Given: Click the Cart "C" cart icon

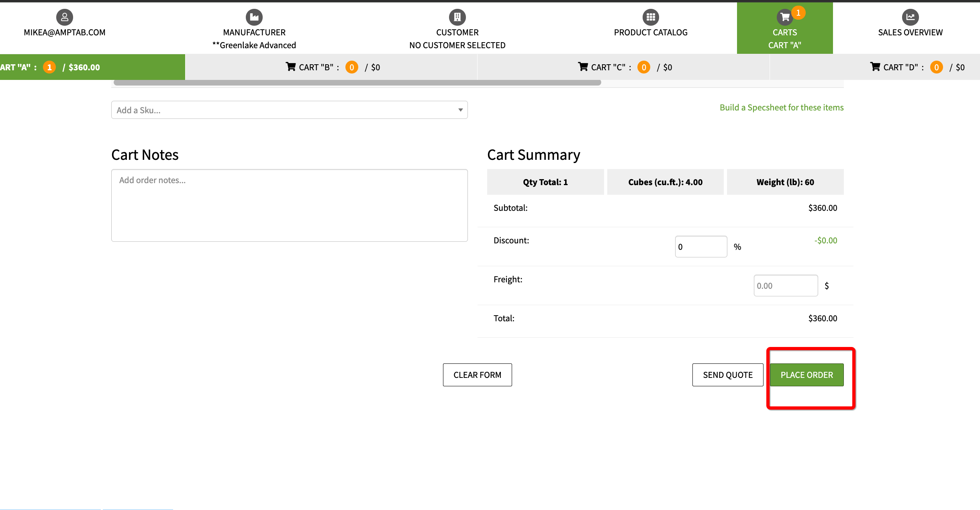Looking at the screenshot, I should point(583,67).
